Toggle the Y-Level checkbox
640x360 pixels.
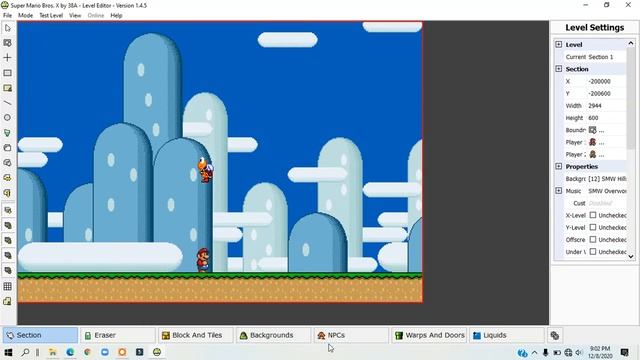click(x=593, y=227)
